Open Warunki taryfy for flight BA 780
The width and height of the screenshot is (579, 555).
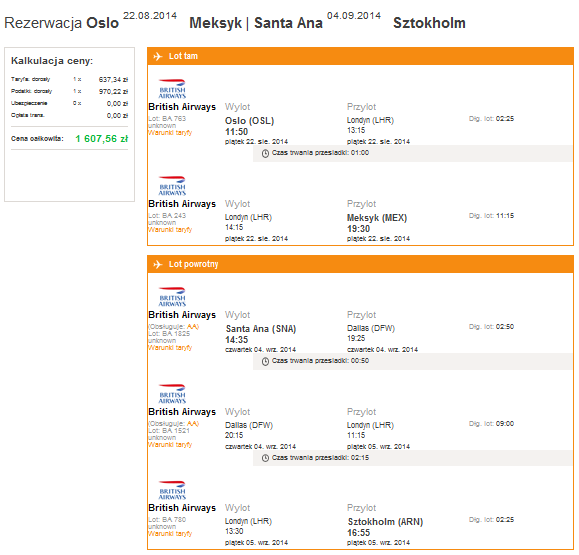pyautogui.click(x=170, y=534)
